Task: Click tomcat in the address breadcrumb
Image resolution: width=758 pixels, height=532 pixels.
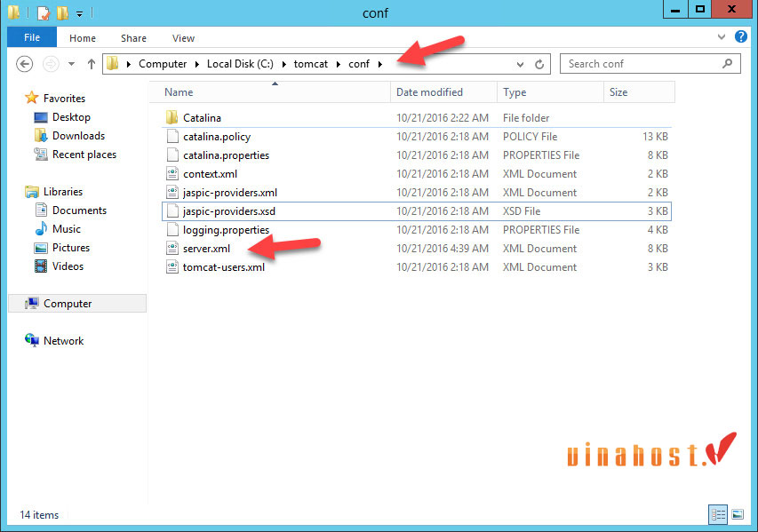Action: click(310, 64)
